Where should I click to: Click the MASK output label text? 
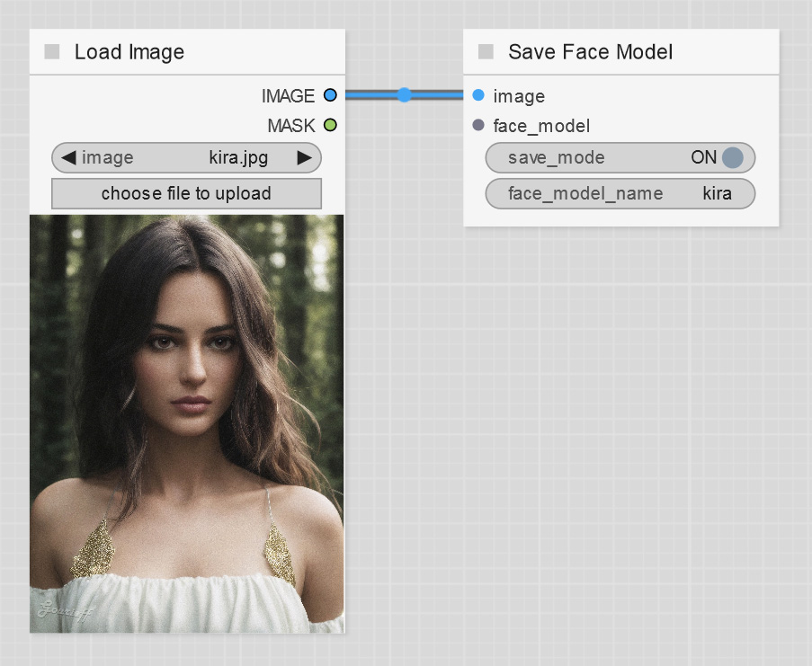[290, 125]
